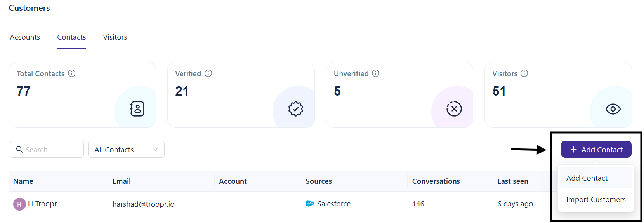
Task: Open the Visitors tab
Action: tap(115, 37)
